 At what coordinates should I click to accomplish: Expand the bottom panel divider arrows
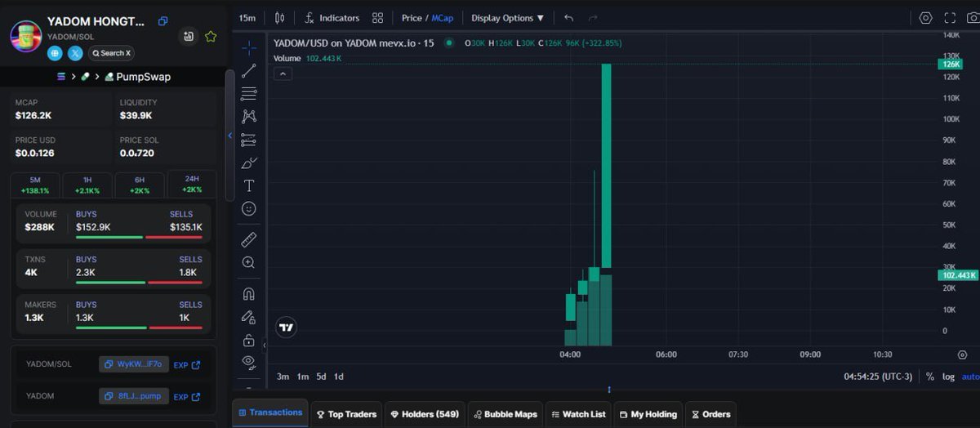[x=609, y=390]
